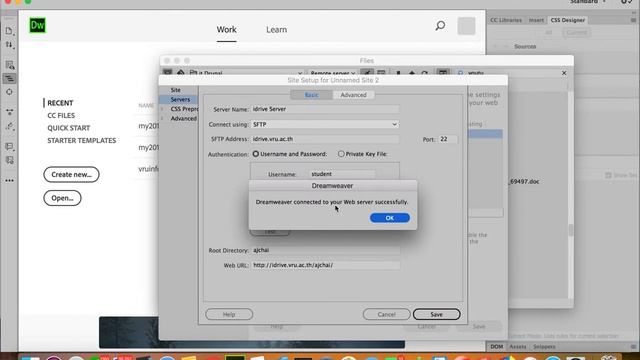The image size is (640, 360).
Task: Click Cancel in the server dialog
Action: click(x=386, y=314)
